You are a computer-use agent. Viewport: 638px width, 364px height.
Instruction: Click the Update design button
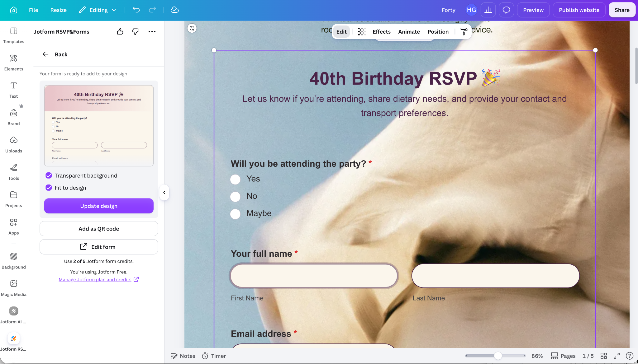coord(99,206)
